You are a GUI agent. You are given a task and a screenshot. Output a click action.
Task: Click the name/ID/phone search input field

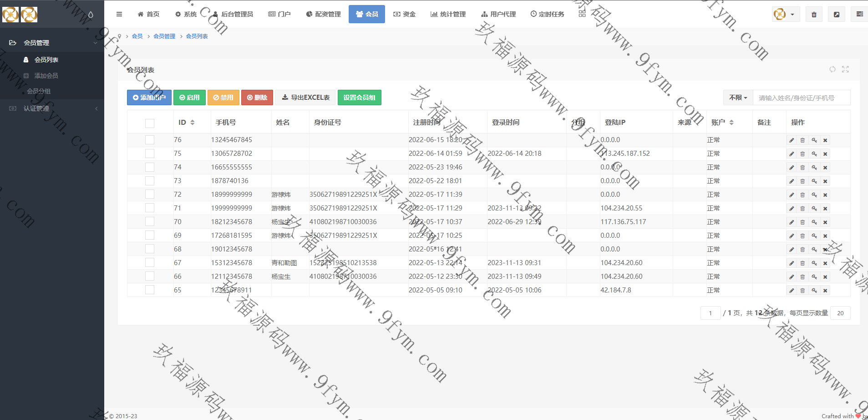pyautogui.click(x=801, y=98)
